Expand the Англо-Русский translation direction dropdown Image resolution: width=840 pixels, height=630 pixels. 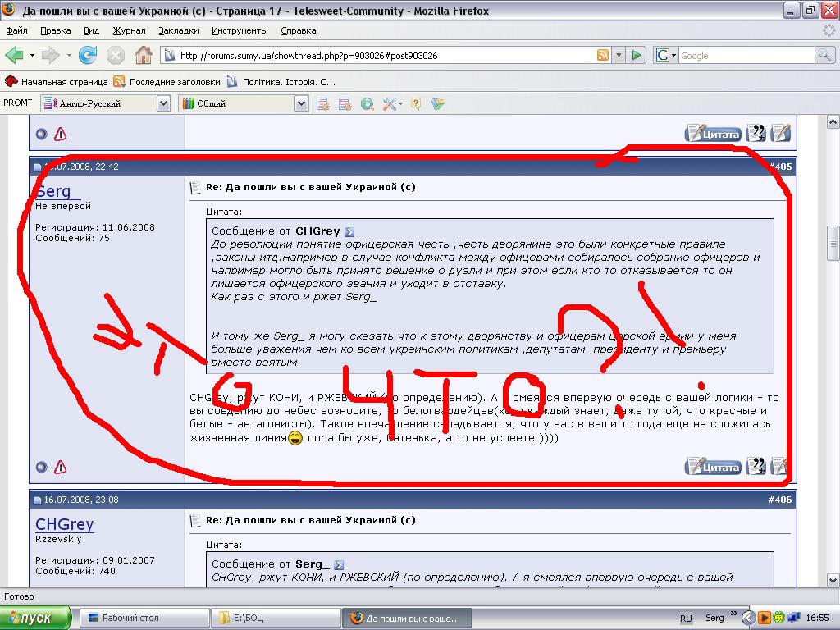coord(163,103)
